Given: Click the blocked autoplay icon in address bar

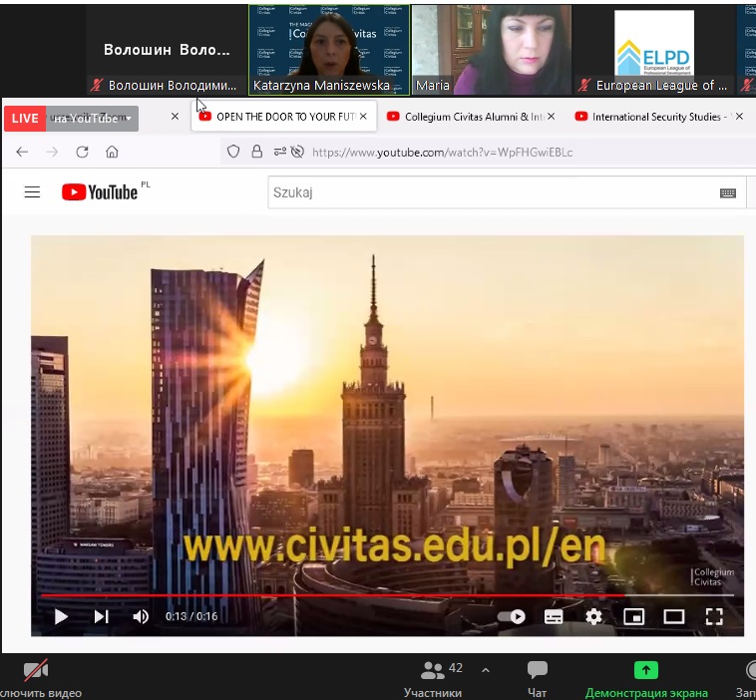Looking at the screenshot, I should point(297,152).
